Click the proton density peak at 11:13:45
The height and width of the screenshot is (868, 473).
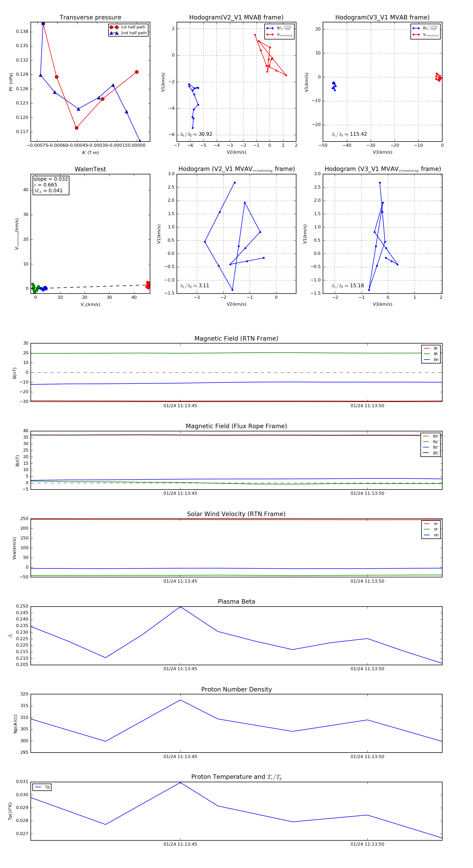pos(181,700)
